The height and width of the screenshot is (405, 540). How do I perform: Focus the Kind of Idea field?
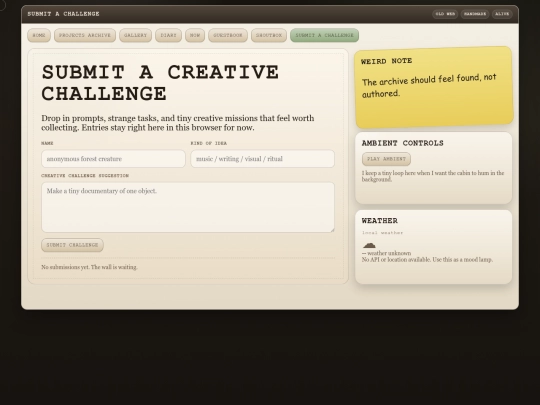262,159
